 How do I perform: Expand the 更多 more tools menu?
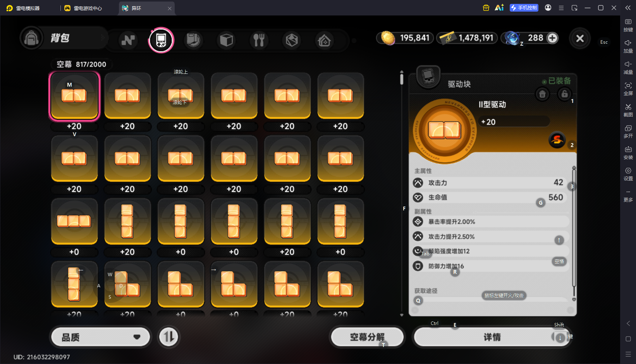click(x=628, y=195)
